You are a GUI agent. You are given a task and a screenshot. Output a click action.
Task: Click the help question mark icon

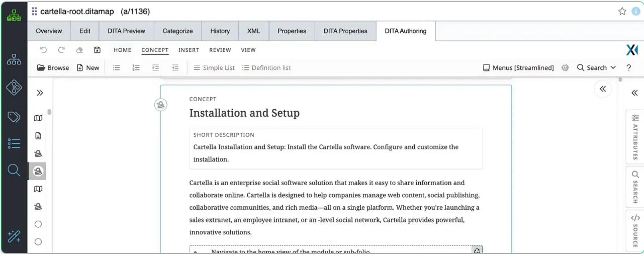click(x=628, y=68)
